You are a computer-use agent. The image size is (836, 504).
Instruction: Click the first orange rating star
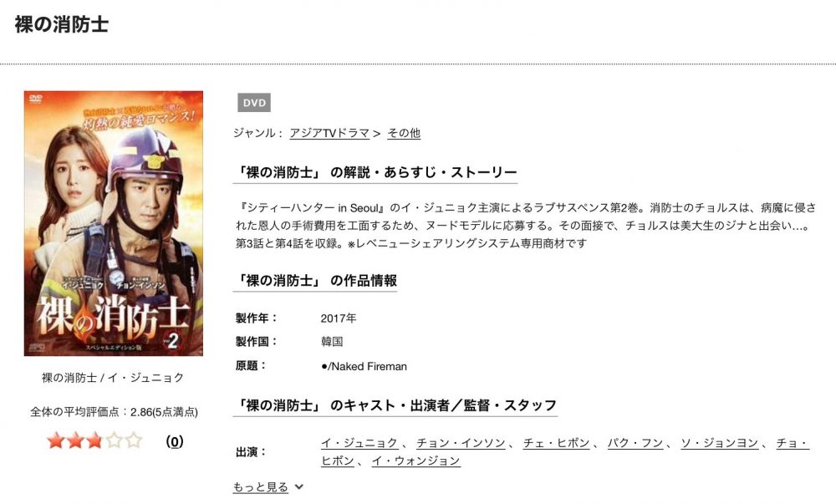click(x=55, y=440)
